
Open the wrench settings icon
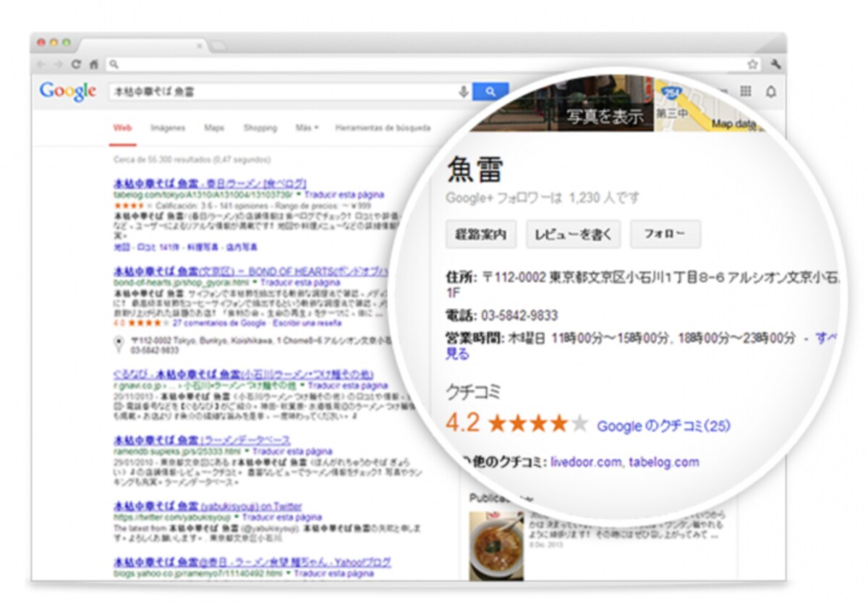(775, 64)
